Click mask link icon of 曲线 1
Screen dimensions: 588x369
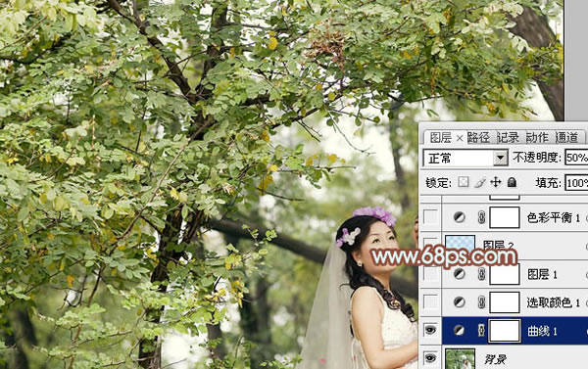coord(481,331)
